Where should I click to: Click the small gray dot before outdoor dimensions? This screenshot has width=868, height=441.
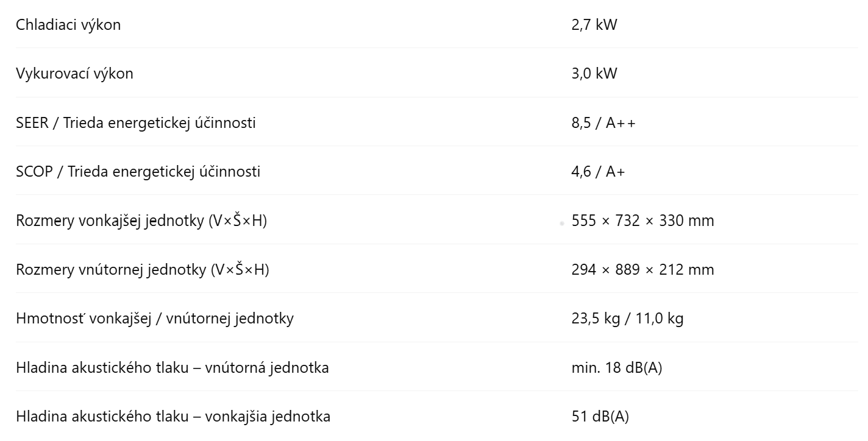pos(561,224)
